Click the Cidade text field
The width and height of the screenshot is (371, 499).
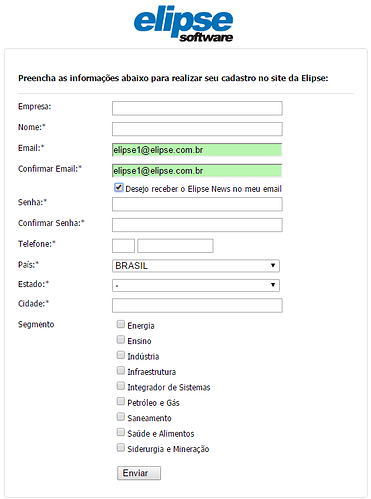point(197,305)
